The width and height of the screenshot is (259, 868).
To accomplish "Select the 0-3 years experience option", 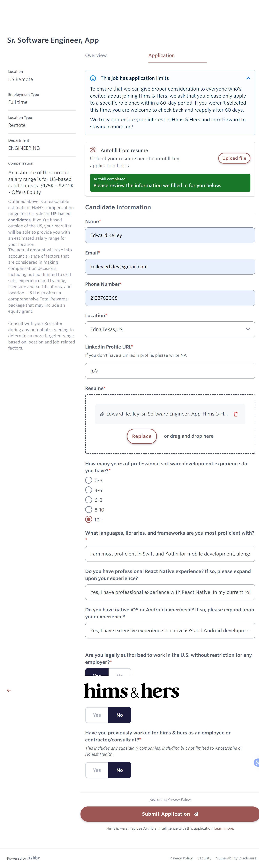I will point(89,480).
